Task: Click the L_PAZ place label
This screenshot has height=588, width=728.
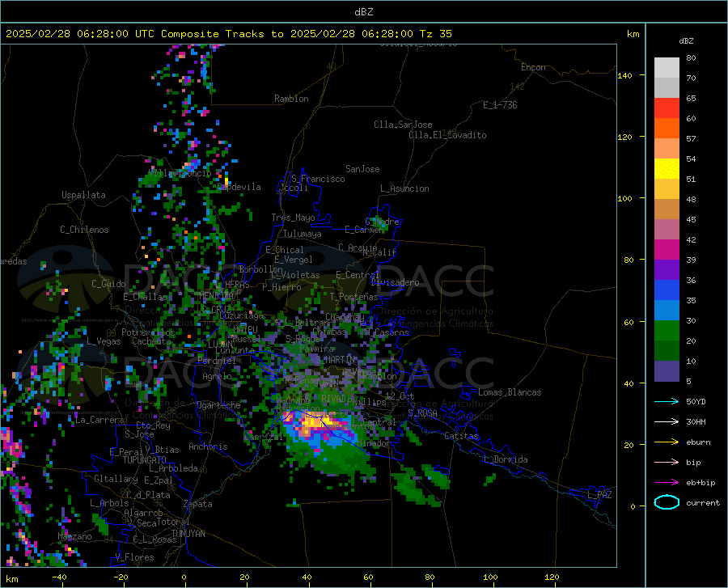Action: click(x=599, y=495)
